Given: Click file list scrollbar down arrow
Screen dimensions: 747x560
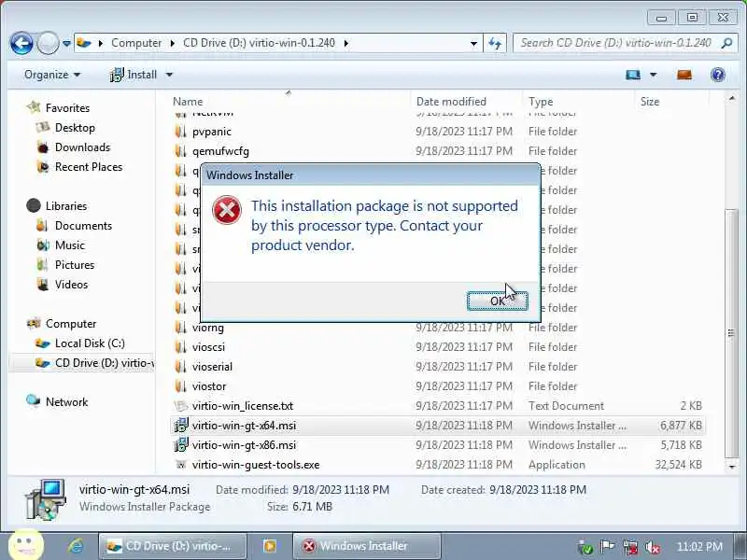Looking at the screenshot, I should [x=731, y=467].
